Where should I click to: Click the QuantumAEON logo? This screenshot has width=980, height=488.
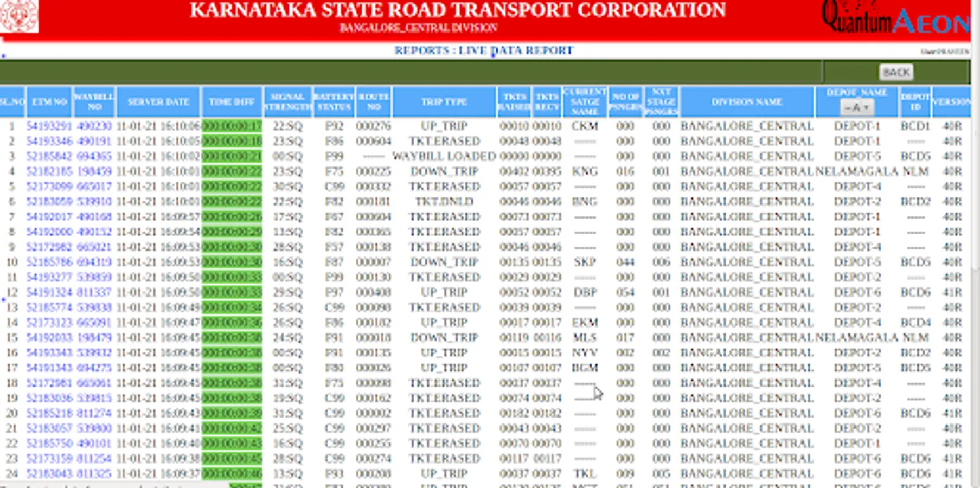(x=896, y=18)
